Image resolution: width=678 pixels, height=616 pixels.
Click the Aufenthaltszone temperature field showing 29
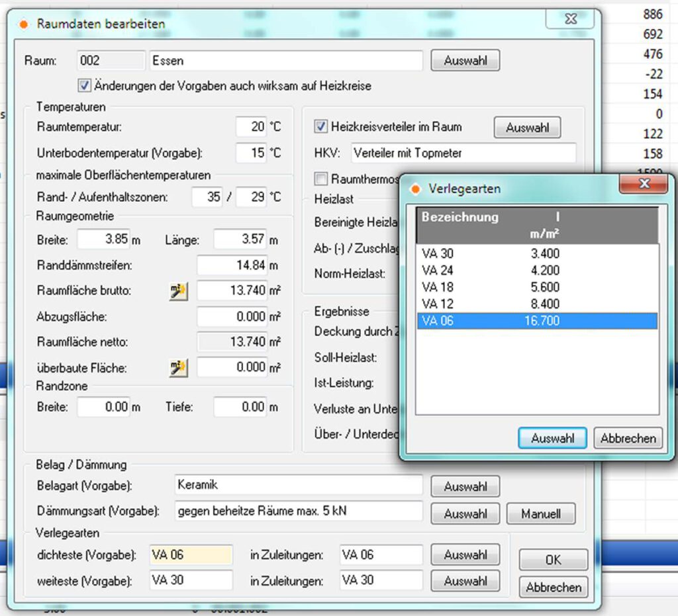point(251,197)
